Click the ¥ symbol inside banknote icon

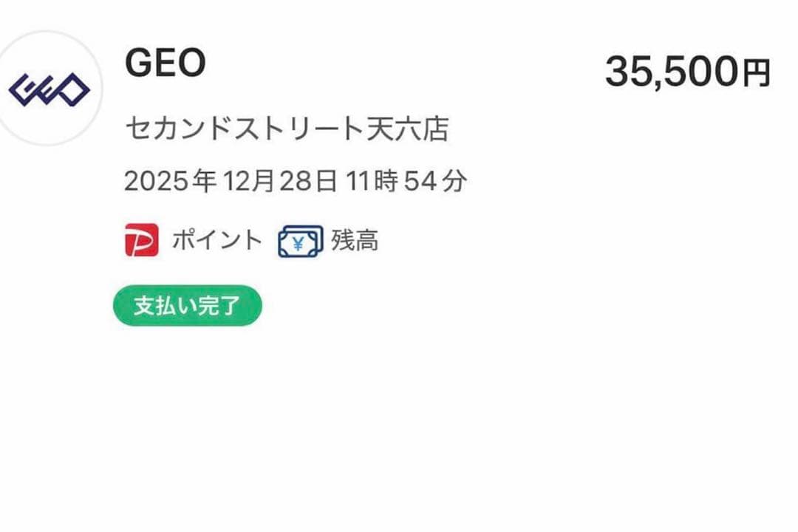pyautogui.click(x=298, y=242)
